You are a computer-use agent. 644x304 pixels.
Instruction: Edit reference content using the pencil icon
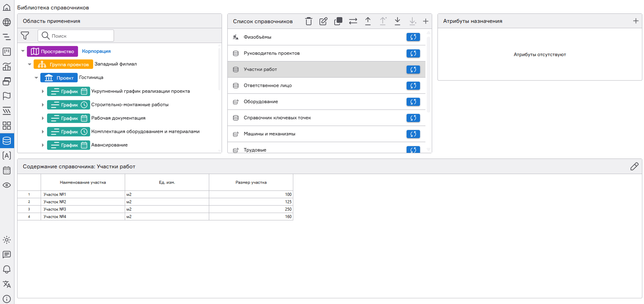pos(634,166)
